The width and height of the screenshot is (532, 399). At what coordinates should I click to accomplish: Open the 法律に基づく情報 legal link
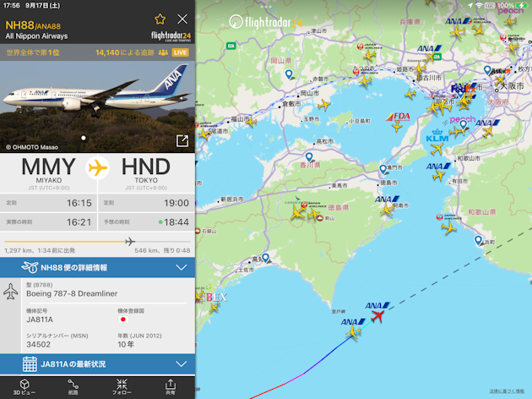click(507, 391)
